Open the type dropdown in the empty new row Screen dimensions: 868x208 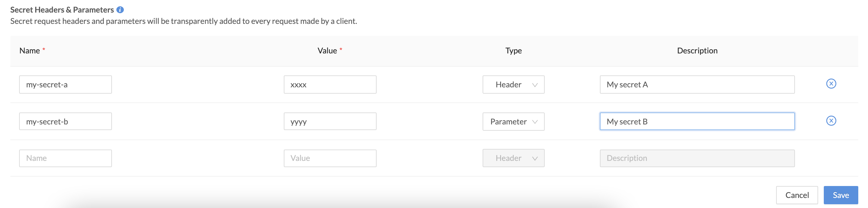[x=513, y=158]
